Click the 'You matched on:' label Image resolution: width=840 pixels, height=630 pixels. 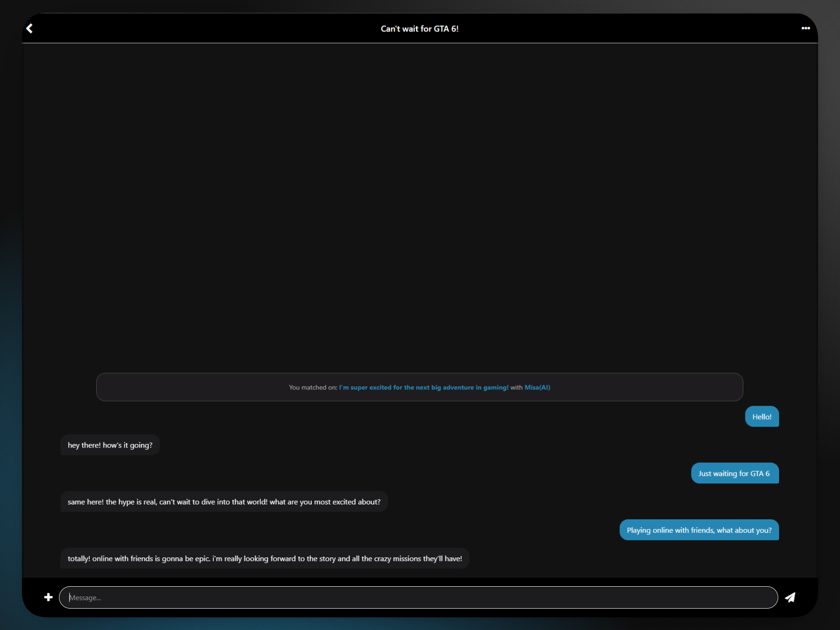[x=313, y=388]
